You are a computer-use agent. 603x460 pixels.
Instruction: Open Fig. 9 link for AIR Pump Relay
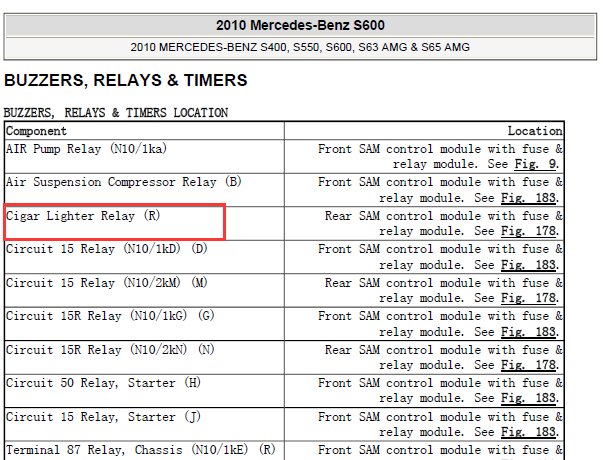click(x=536, y=164)
